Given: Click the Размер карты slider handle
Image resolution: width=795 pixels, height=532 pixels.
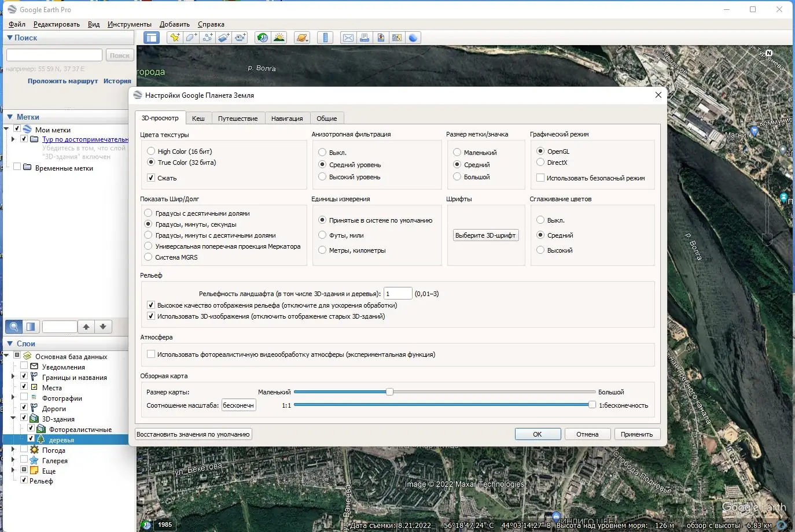Looking at the screenshot, I should (389, 391).
